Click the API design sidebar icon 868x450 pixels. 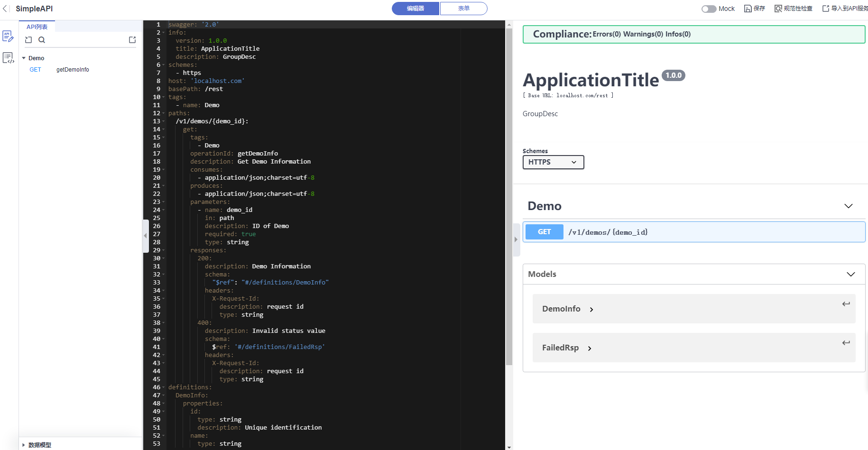(8, 36)
